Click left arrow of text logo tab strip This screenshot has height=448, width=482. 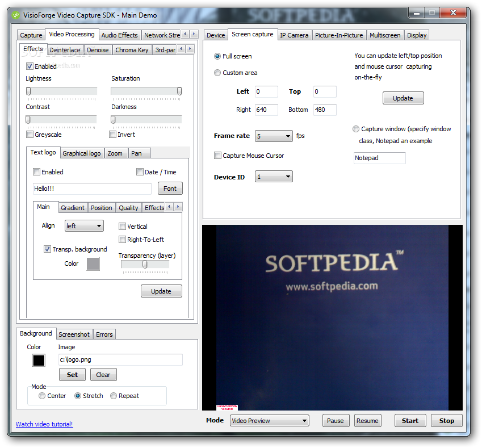pos(169,207)
